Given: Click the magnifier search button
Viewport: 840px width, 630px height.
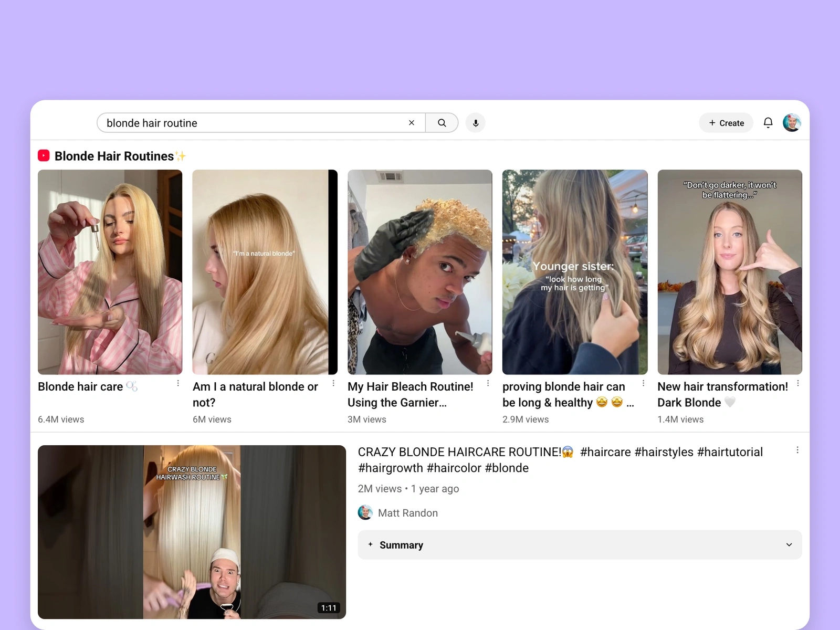Looking at the screenshot, I should click(x=442, y=123).
